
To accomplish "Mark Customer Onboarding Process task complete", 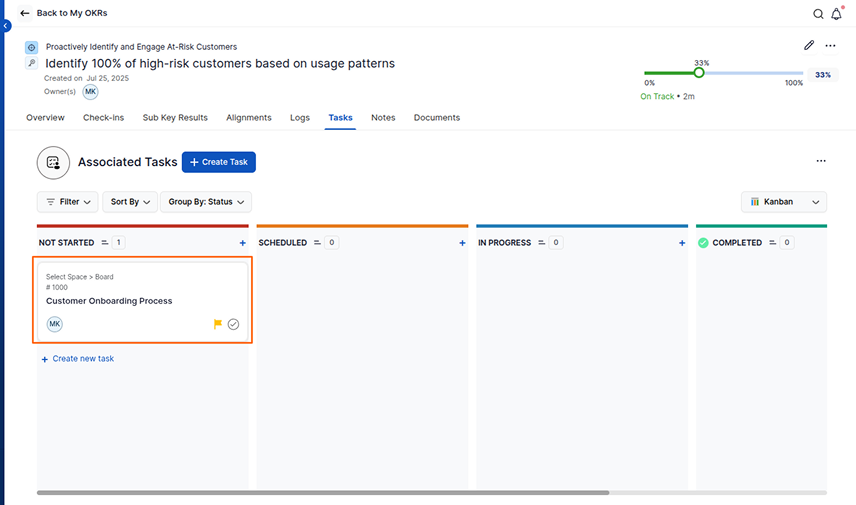I will (x=233, y=324).
